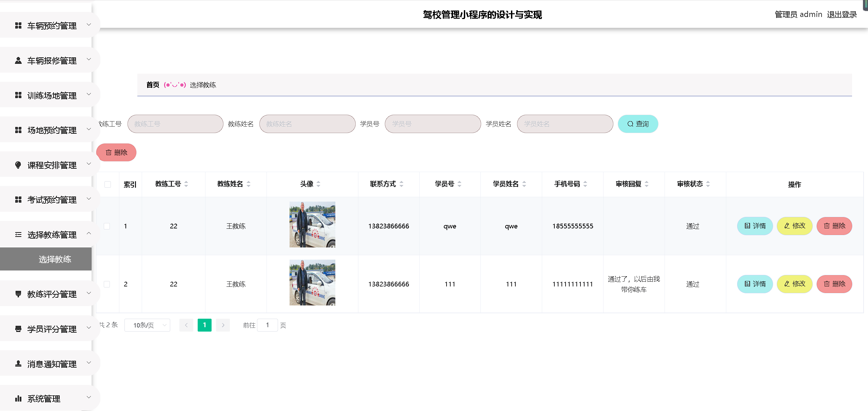Click the yellow 修改 button in row 1
This screenshot has width=868, height=411.
coord(794,226)
